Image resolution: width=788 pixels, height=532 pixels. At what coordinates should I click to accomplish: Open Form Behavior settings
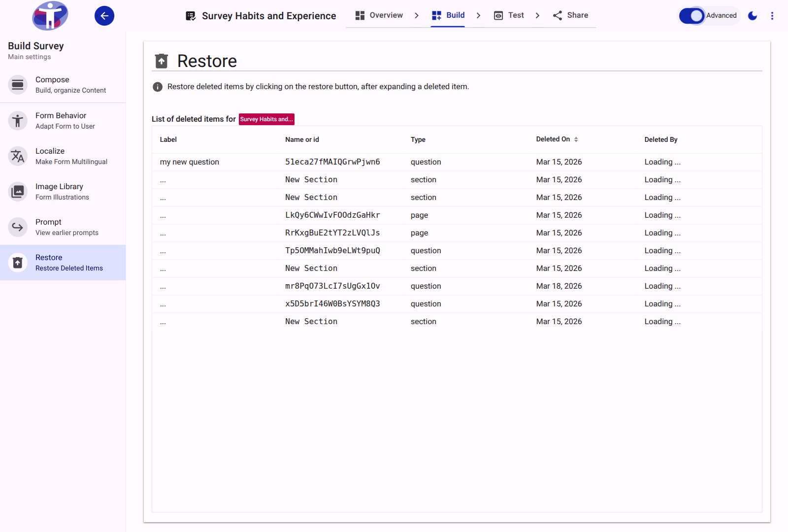(x=63, y=121)
